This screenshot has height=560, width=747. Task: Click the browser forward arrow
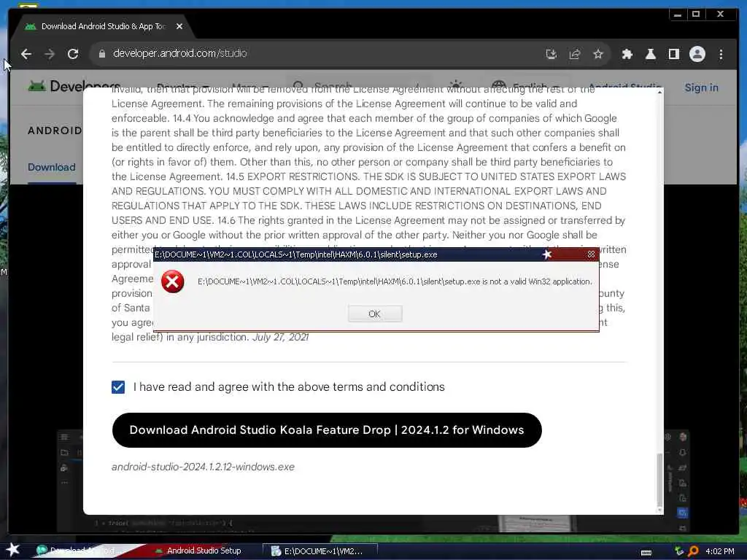pyautogui.click(x=50, y=54)
